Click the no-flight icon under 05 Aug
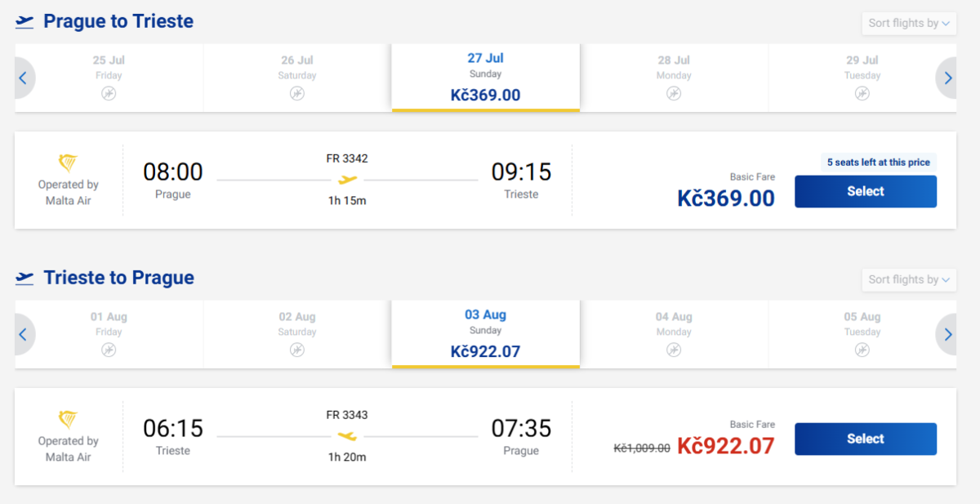This screenshot has height=504, width=980. point(862,350)
